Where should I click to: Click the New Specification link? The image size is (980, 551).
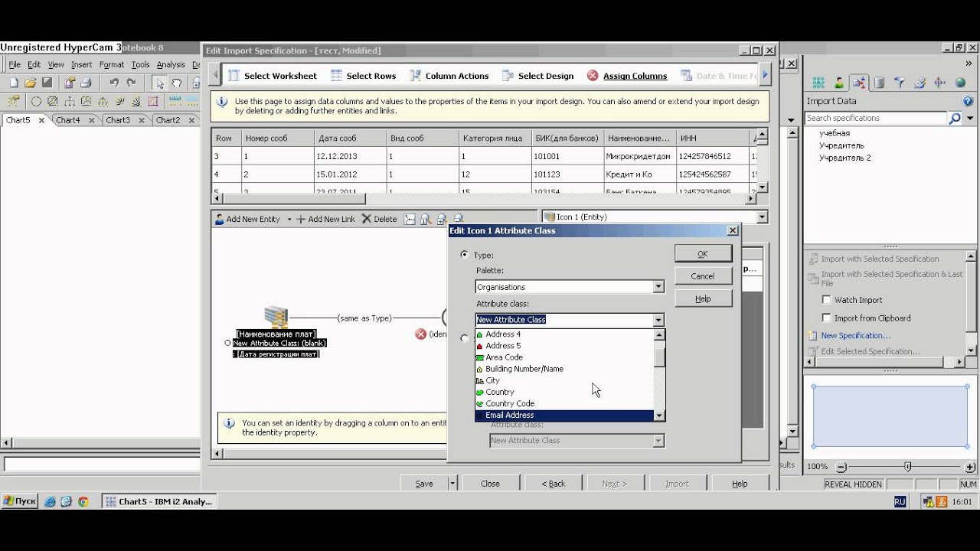coord(856,335)
